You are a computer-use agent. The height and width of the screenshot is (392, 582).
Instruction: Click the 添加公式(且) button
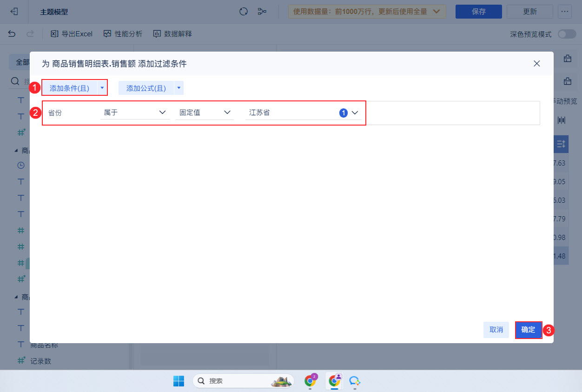[146, 88]
